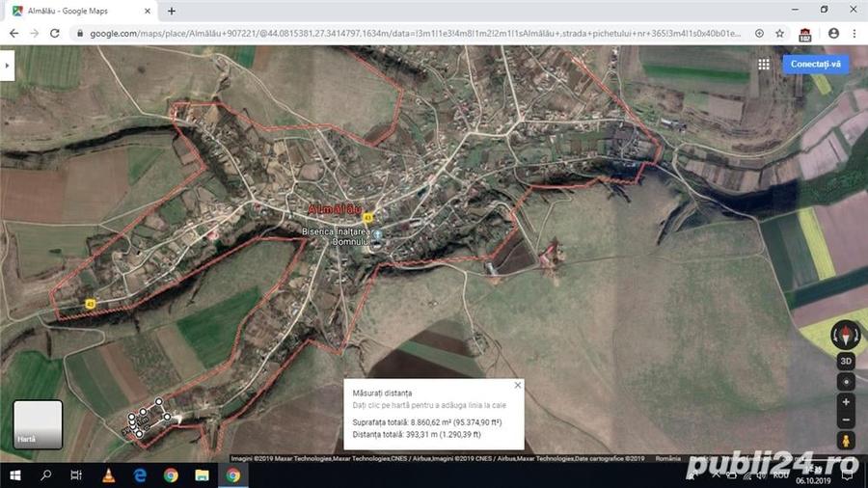The image size is (868, 488).
Task: Click the browser Back arrow
Action: click(x=14, y=33)
